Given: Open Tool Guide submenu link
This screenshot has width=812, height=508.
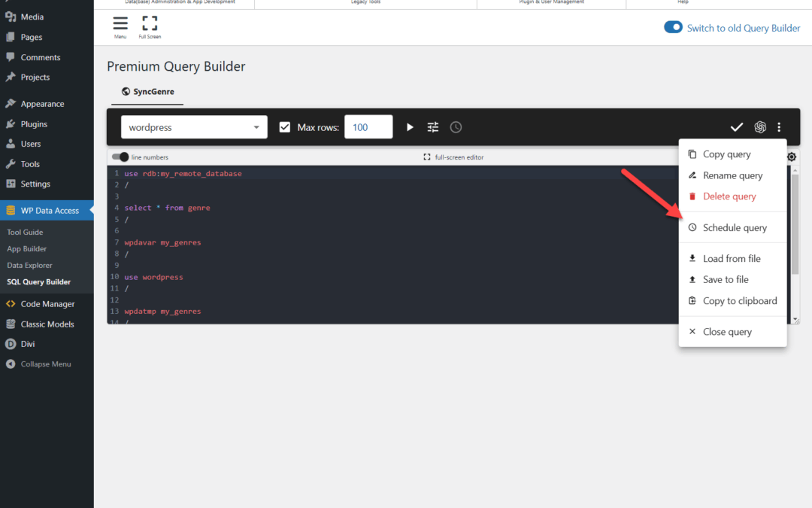Looking at the screenshot, I should pos(25,233).
